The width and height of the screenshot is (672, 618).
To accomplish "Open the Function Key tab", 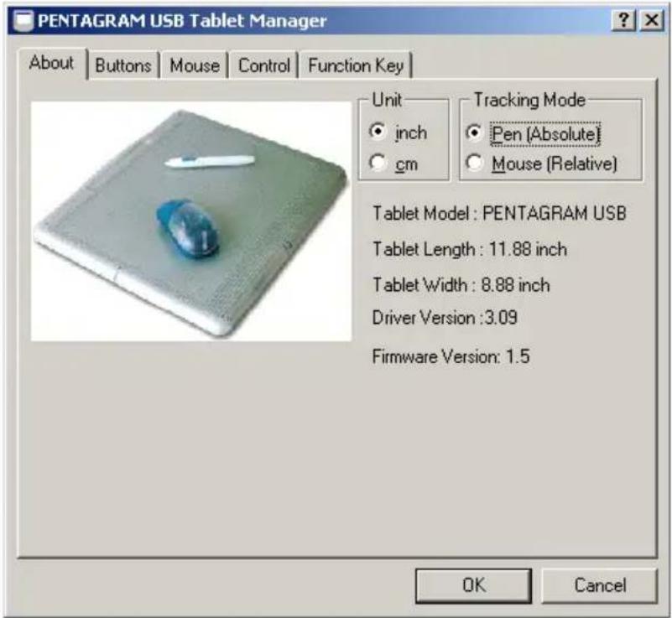I will tap(356, 65).
